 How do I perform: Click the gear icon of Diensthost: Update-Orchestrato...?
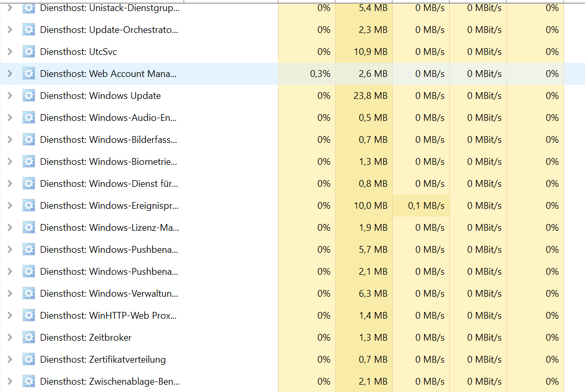click(29, 29)
